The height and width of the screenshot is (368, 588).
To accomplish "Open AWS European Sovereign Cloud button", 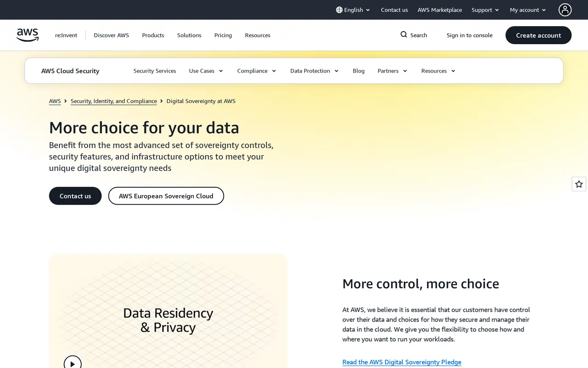I will coord(166,196).
